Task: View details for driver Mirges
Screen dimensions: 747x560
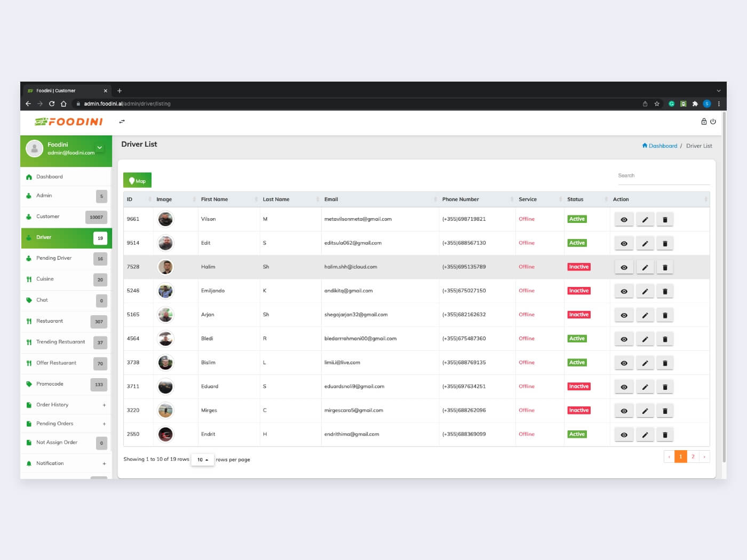Action: pos(624,411)
